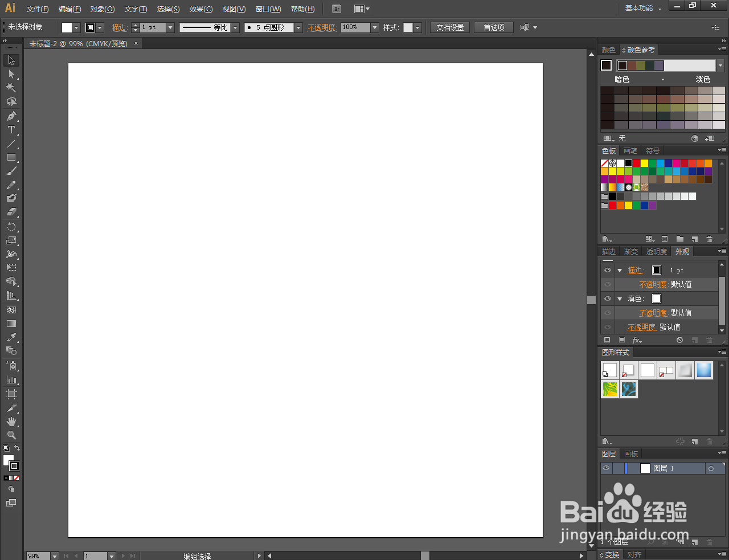This screenshot has width=729, height=560.
Task: Select the Zoom tool
Action: pyautogui.click(x=11, y=435)
